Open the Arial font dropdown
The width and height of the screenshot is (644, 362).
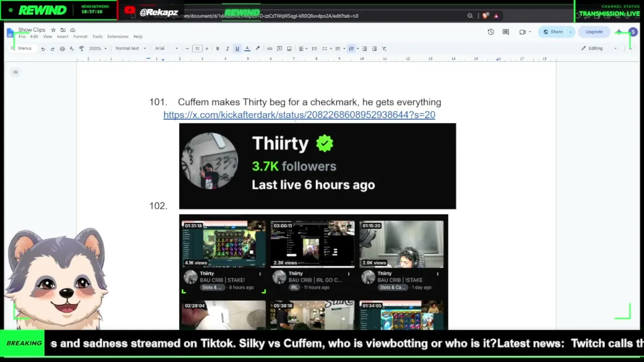[x=167, y=49]
